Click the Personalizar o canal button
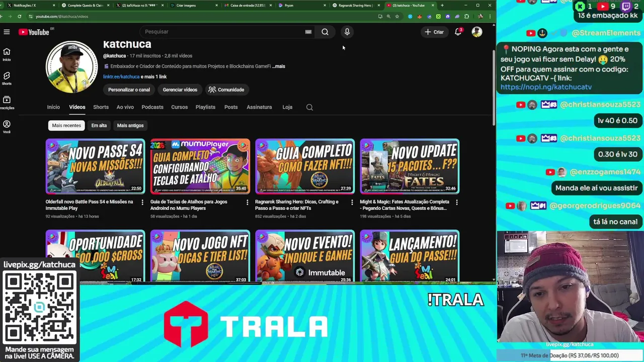Viewport: 644px width, 362px height. pos(129,89)
